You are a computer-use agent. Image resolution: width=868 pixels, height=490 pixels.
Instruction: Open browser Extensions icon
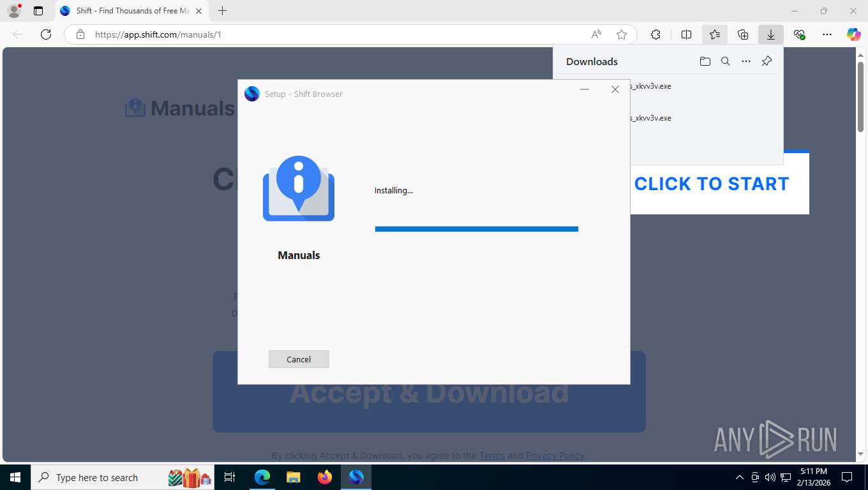[655, 34]
